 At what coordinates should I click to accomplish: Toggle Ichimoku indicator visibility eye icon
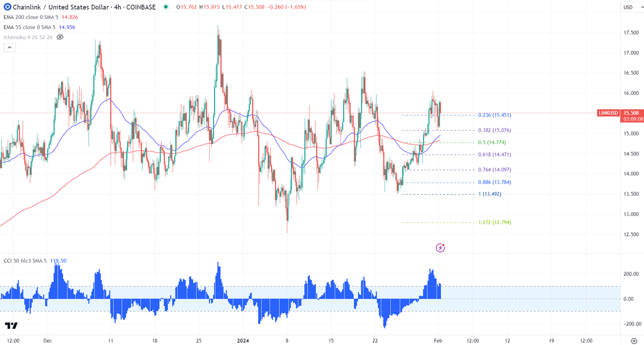click(x=60, y=37)
